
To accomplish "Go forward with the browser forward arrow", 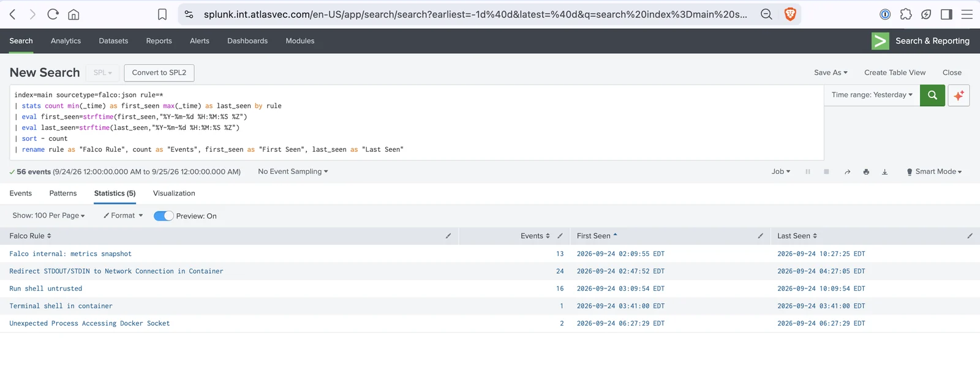I will pos(32,14).
